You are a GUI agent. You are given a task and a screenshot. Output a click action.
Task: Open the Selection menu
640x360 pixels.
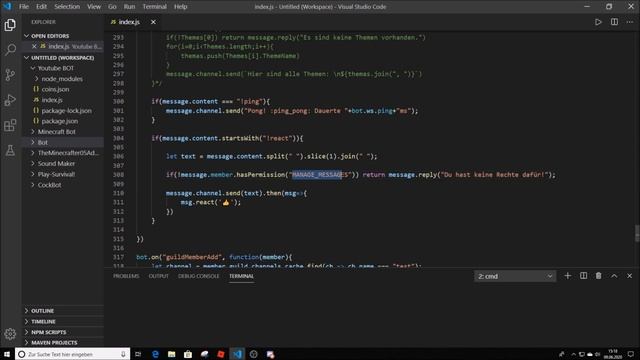[x=67, y=7]
